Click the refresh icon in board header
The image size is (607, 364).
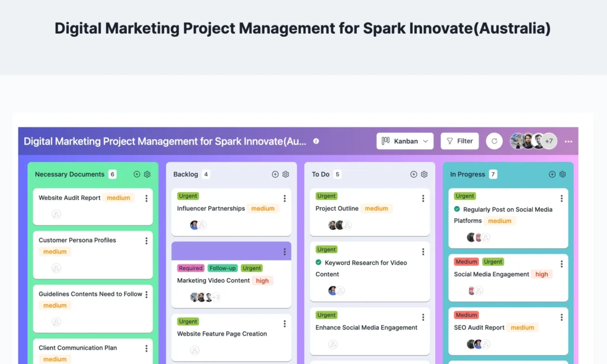[x=494, y=141]
